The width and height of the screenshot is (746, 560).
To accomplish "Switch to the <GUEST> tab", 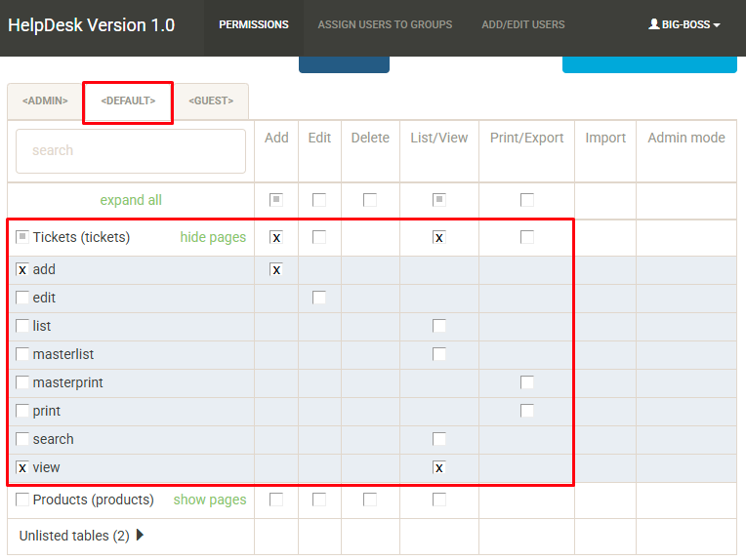I will [211, 100].
